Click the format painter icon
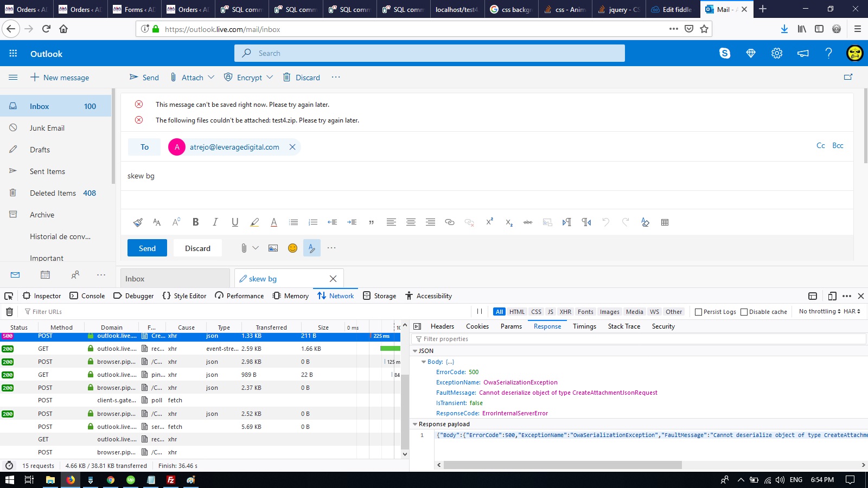The height and width of the screenshot is (488, 868). coord(138,222)
